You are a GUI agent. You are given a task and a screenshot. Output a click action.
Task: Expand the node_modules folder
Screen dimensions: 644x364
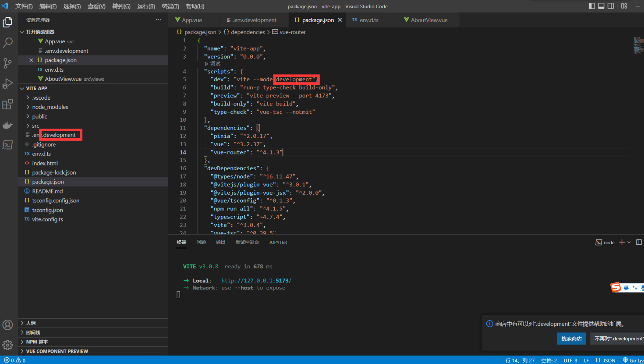(50, 107)
